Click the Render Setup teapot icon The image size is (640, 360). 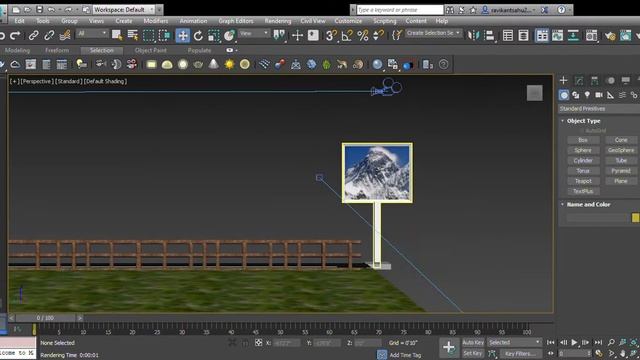click(x=610, y=36)
